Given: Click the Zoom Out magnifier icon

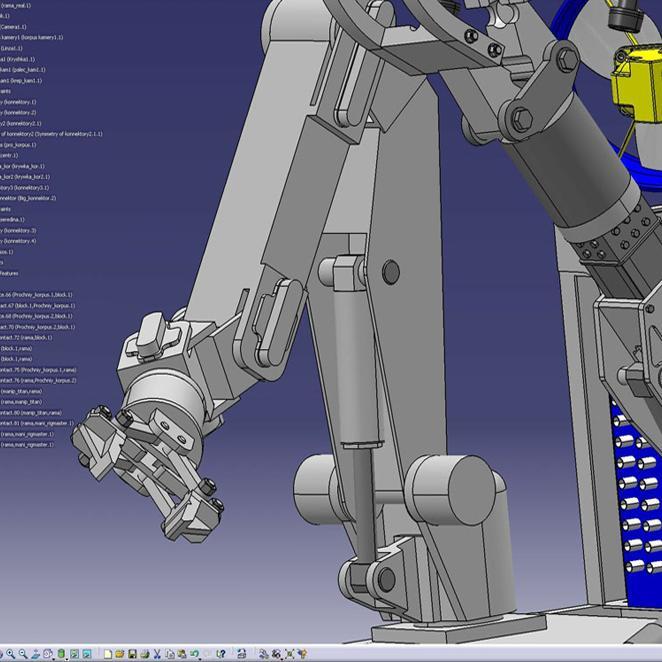Looking at the screenshot, I should tap(22, 654).
